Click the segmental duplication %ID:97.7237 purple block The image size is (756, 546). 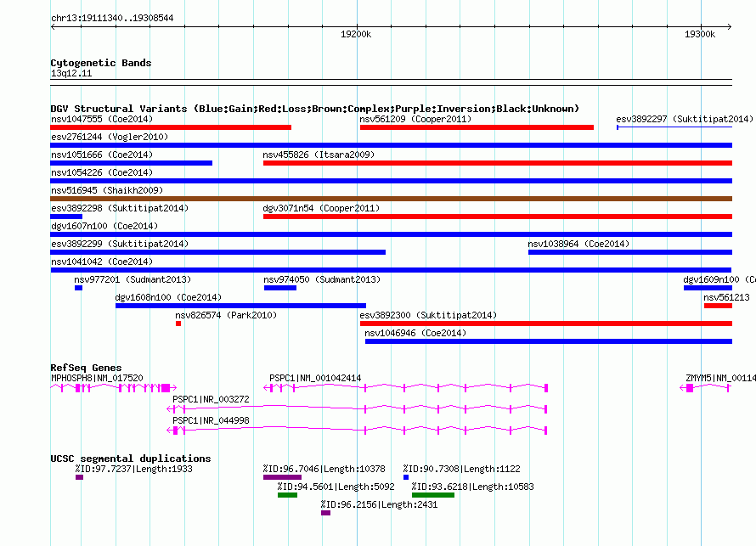point(80,477)
